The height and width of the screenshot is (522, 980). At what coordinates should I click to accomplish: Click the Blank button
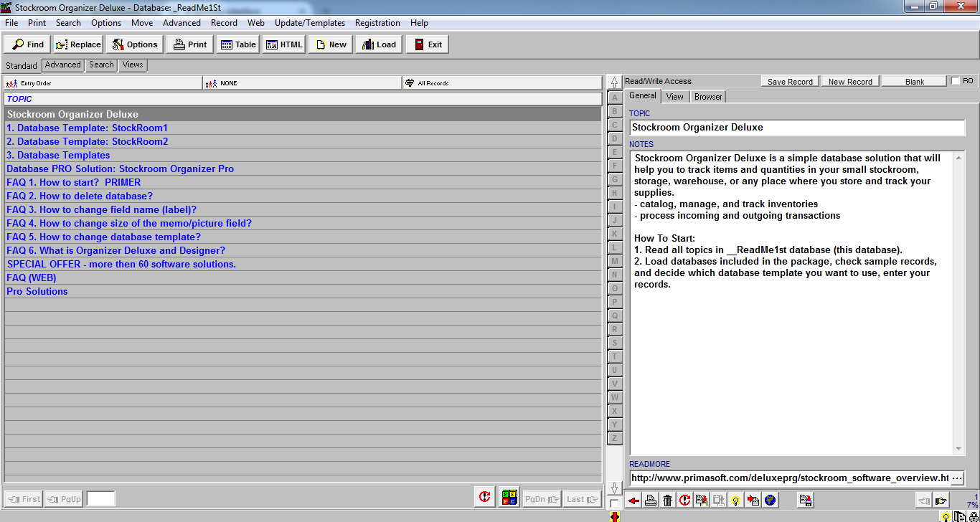(x=915, y=82)
